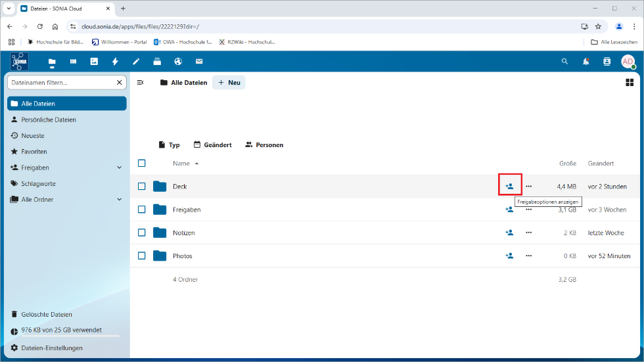Filter by Typ
This screenshot has height=362, width=644.
point(169,145)
